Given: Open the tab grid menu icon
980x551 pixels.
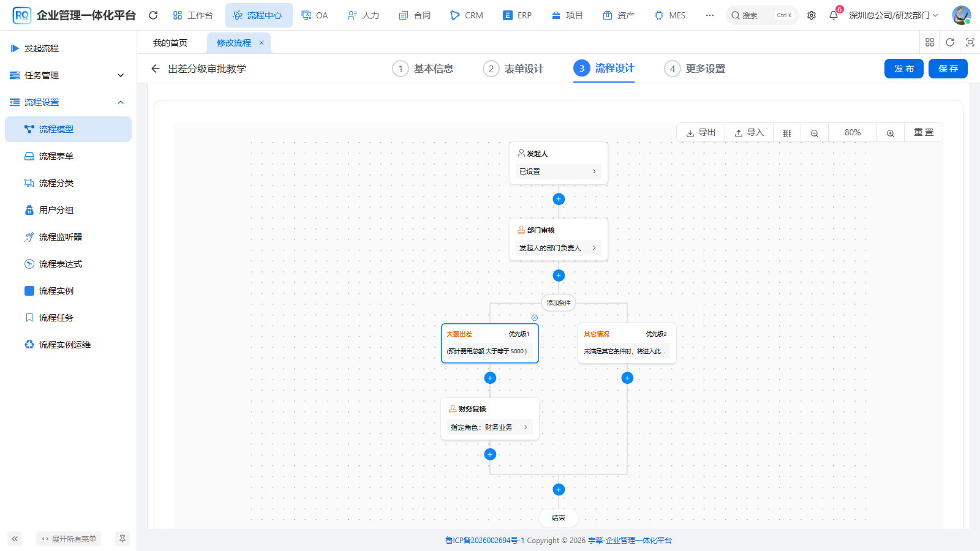Looking at the screenshot, I should click(930, 42).
